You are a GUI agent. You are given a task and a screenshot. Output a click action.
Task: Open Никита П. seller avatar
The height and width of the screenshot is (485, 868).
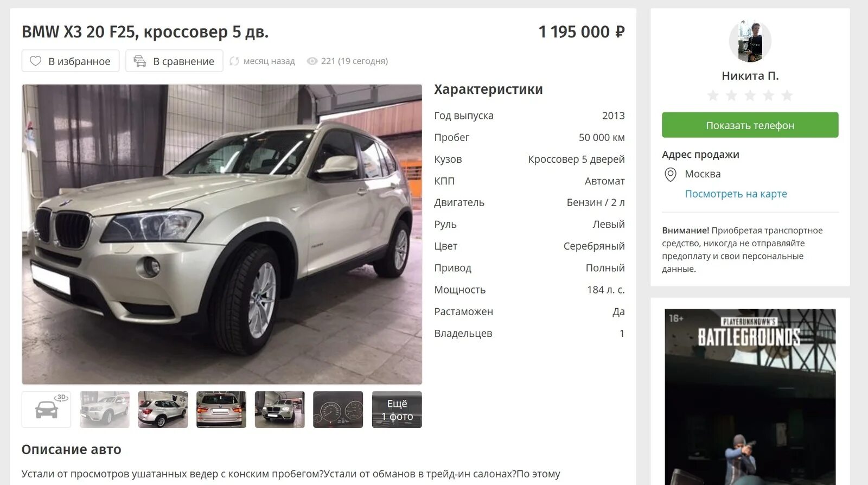(x=750, y=41)
